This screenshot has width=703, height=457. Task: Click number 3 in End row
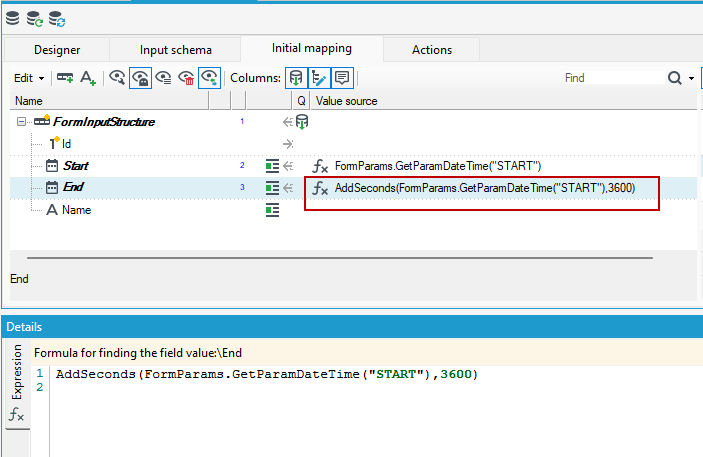click(242, 187)
